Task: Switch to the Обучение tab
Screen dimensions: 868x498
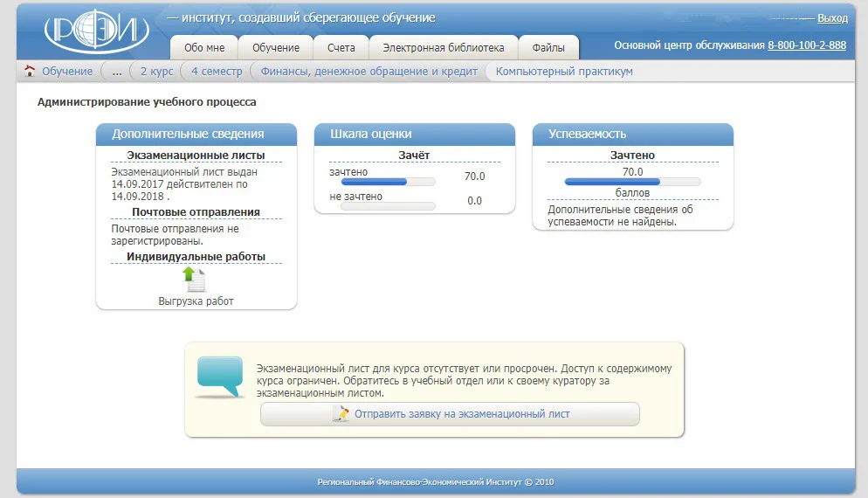Action: (276, 48)
